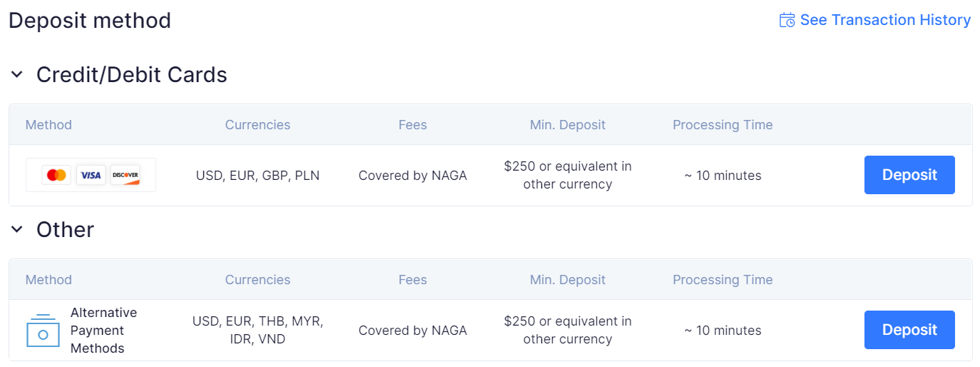The width and height of the screenshot is (980, 367).
Task: Collapse the Credit/Debit Cards section chevron
Action: (17, 74)
